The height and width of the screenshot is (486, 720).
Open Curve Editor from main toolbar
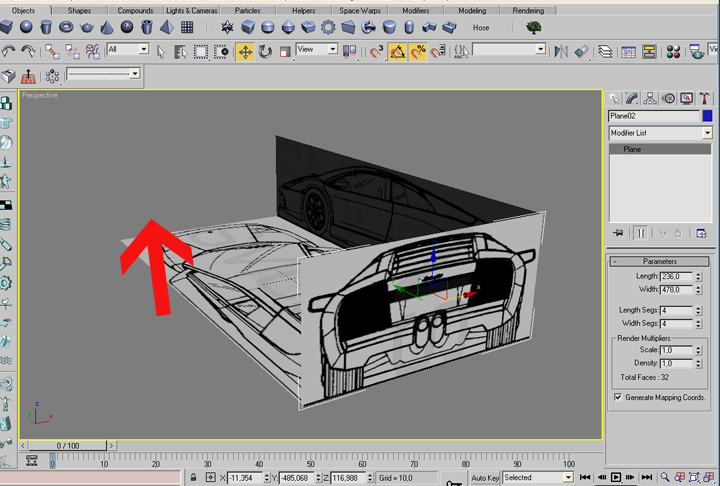pos(628,51)
